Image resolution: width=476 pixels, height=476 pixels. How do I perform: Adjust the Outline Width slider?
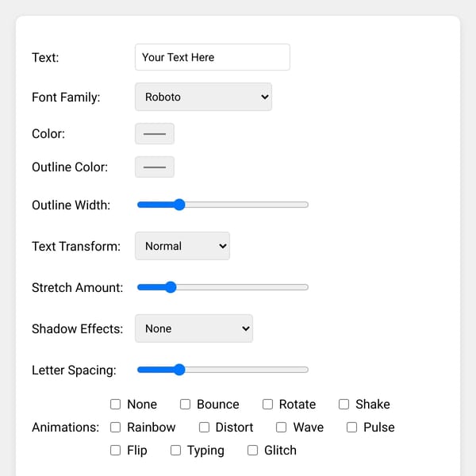click(x=222, y=205)
